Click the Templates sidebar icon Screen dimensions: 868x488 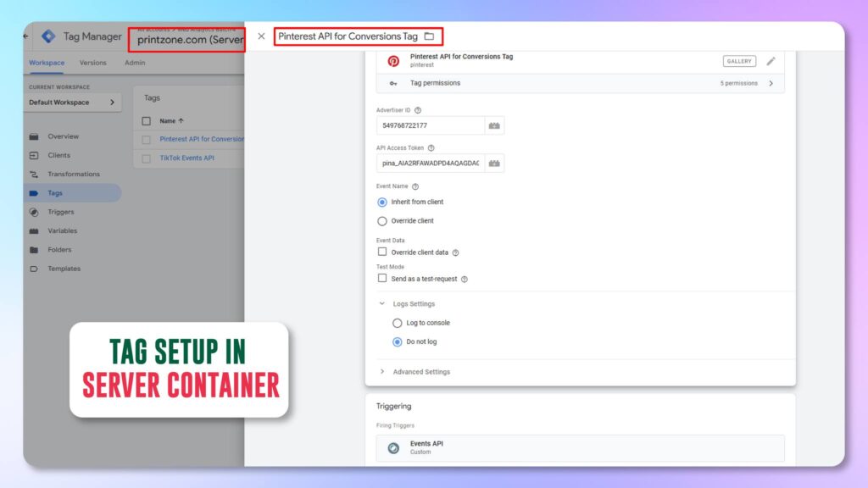tap(34, 269)
